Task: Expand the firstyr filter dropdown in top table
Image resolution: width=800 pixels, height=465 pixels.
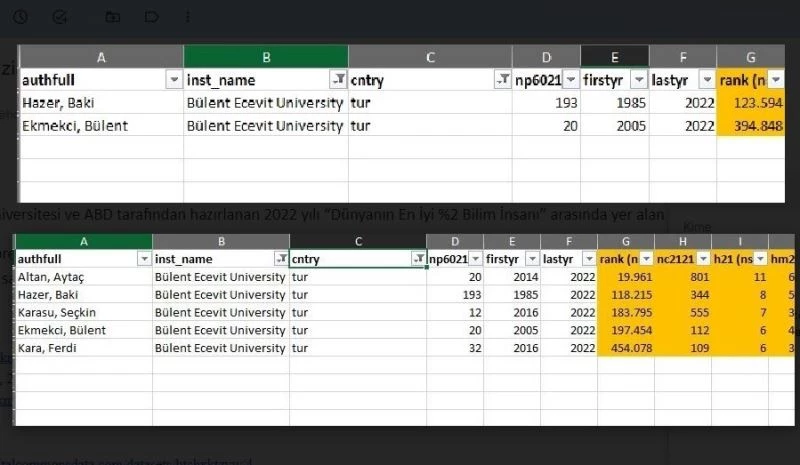Action: click(638, 80)
